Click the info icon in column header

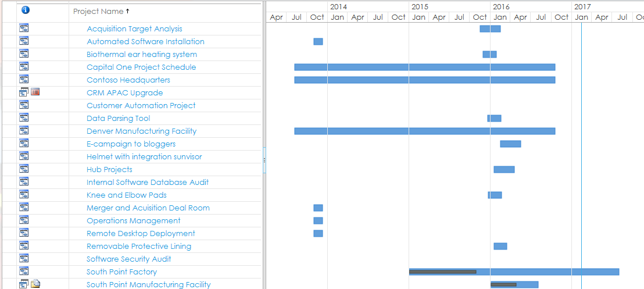(x=24, y=10)
